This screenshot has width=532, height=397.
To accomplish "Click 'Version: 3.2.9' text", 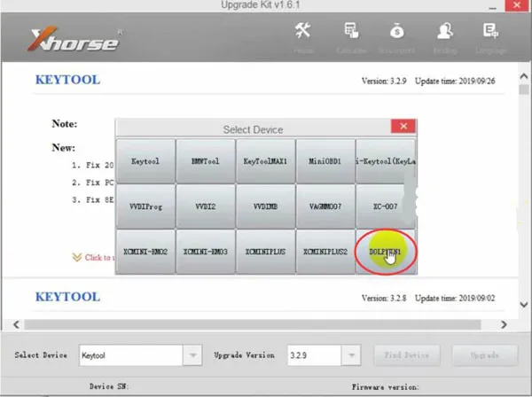I will [x=384, y=82].
